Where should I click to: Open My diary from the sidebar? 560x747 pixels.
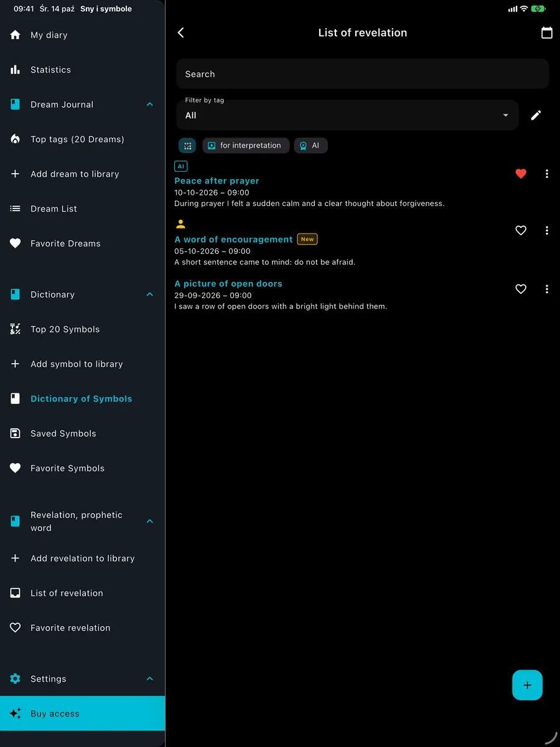(49, 35)
